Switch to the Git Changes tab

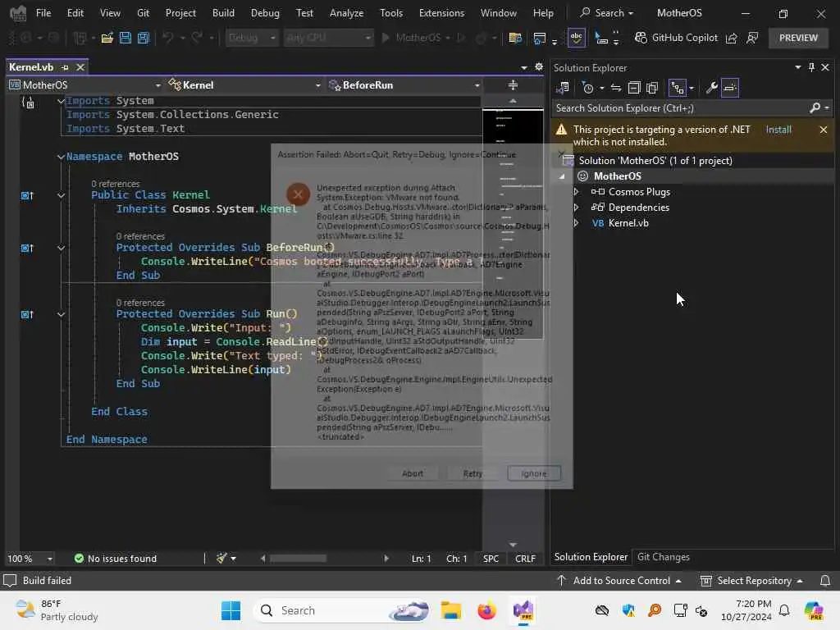click(x=663, y=557)
